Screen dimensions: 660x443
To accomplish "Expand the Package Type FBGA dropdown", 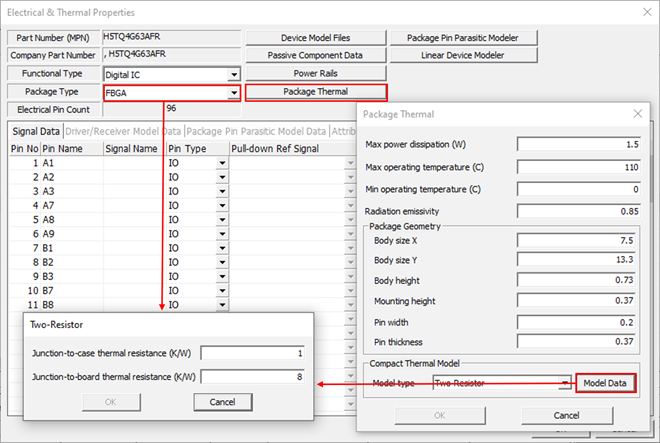I will point(233,92).
